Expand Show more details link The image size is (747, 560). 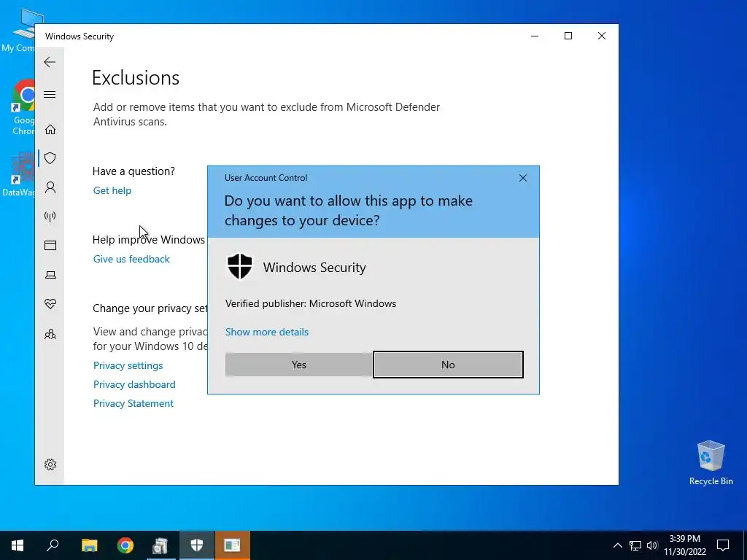pyautogui.click(x=267, y=332)
